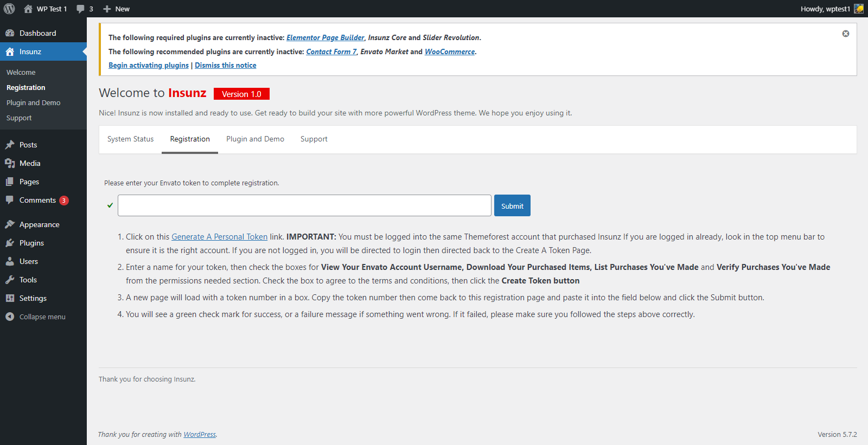868x445 pixels.
Task: Open the comments bubble in admin bar
Action: (84, 9)
